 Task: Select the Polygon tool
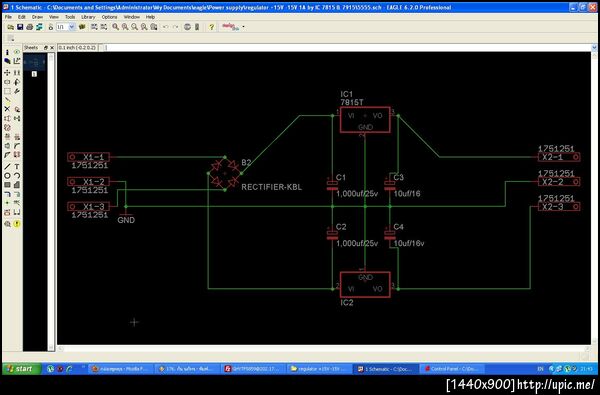17,185
